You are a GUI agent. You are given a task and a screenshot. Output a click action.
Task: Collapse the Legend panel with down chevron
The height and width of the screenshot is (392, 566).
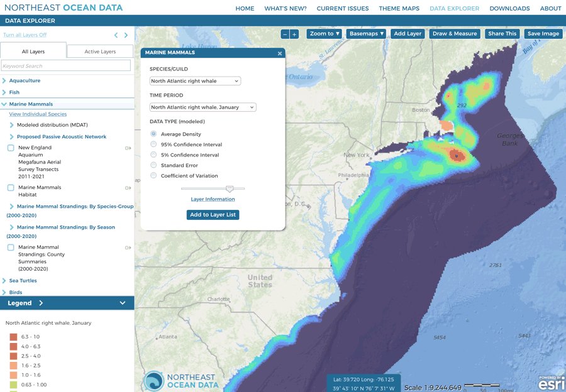tap(123, 303)
